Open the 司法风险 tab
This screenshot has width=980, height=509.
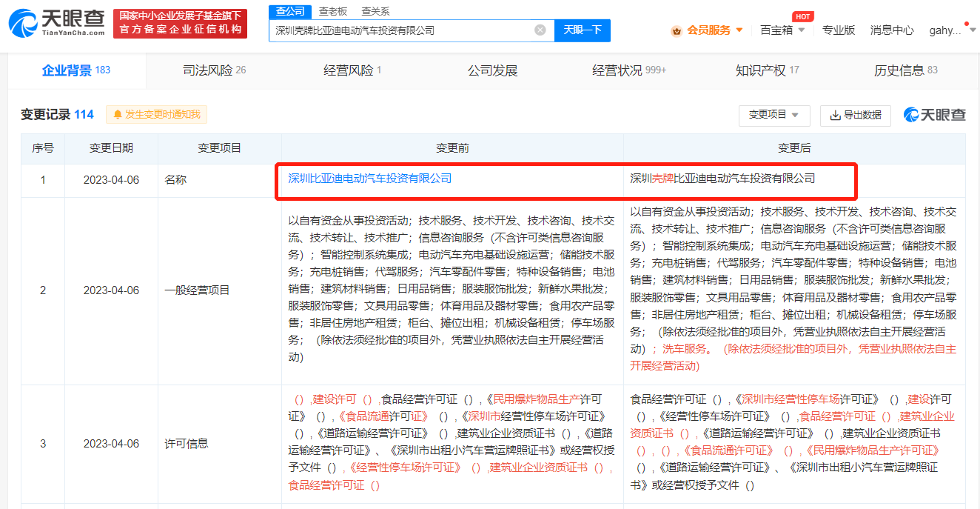(215, 70)
